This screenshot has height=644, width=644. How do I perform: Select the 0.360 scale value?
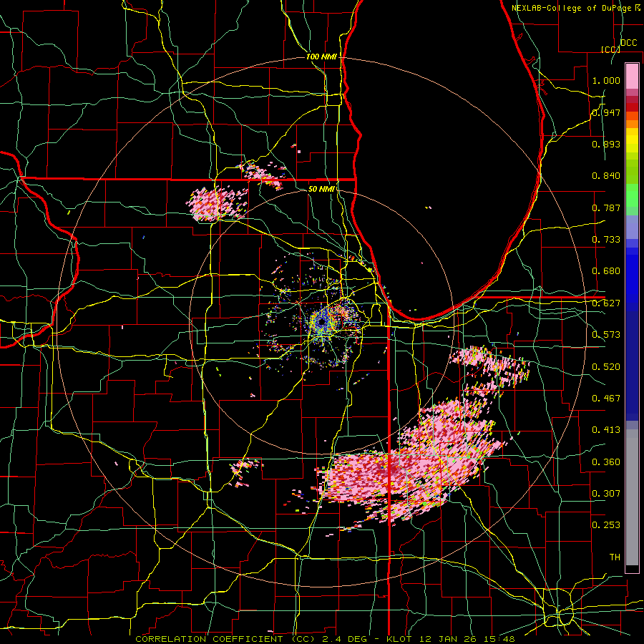(606, 462)
